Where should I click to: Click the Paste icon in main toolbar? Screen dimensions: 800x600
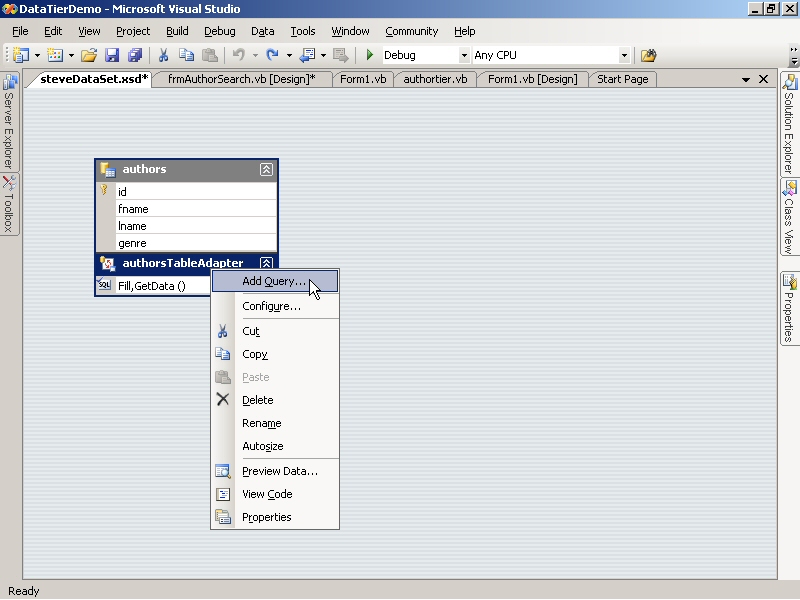[210, 55]
